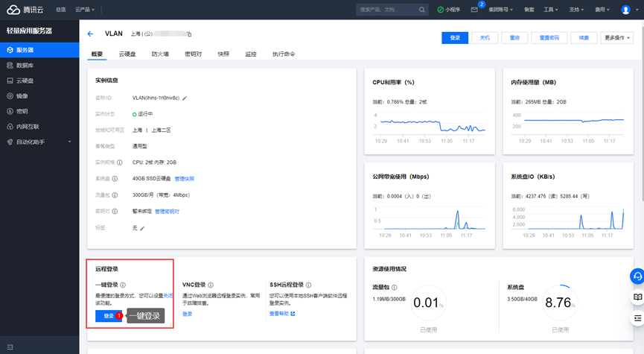Open the message mail icon
This screenshot has height=354, width=644.
pos(474,10)
